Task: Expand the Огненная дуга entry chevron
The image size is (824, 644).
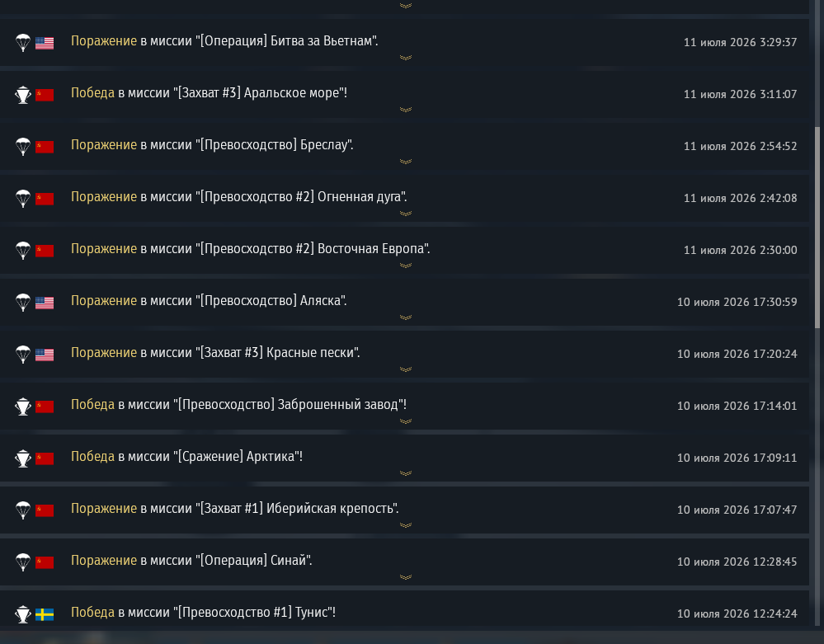Action: [x=406, y=214]
